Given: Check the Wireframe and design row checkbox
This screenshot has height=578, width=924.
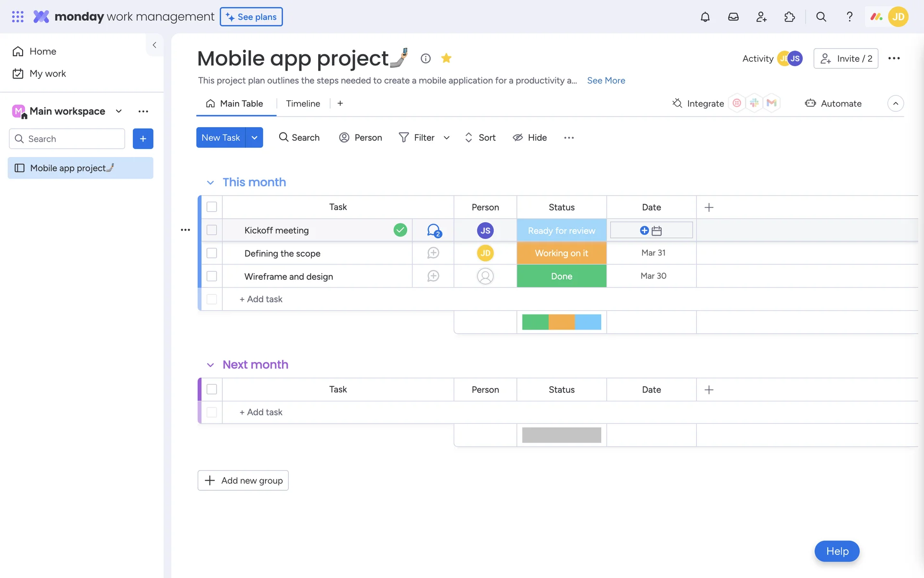Looking at the screenshot, I should point(212,276).
